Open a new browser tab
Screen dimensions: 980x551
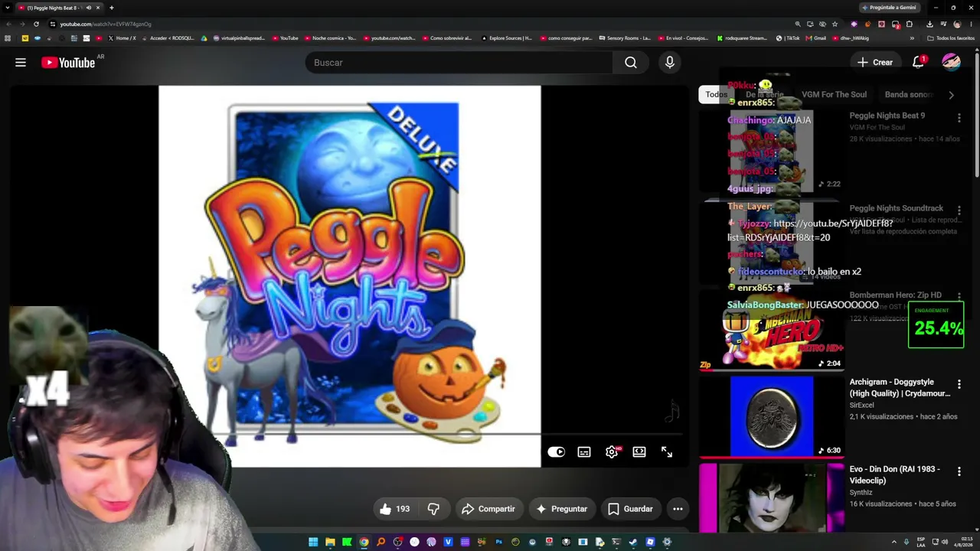coord(111,8)
